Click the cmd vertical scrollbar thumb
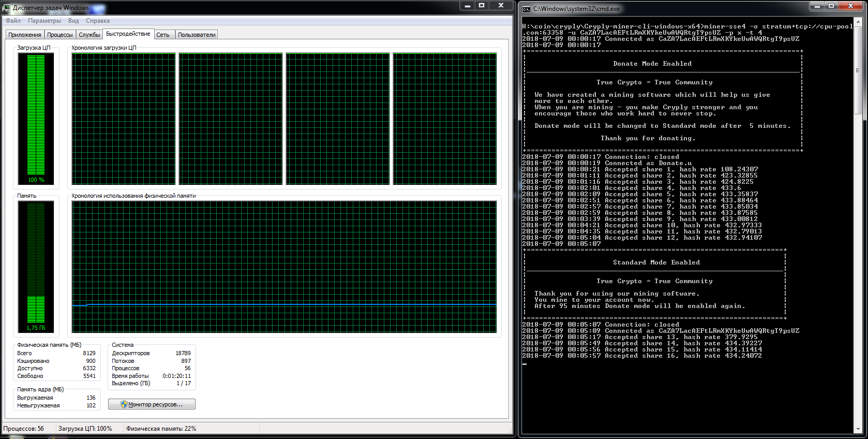The image size is (868, 439). coord(858,70)
